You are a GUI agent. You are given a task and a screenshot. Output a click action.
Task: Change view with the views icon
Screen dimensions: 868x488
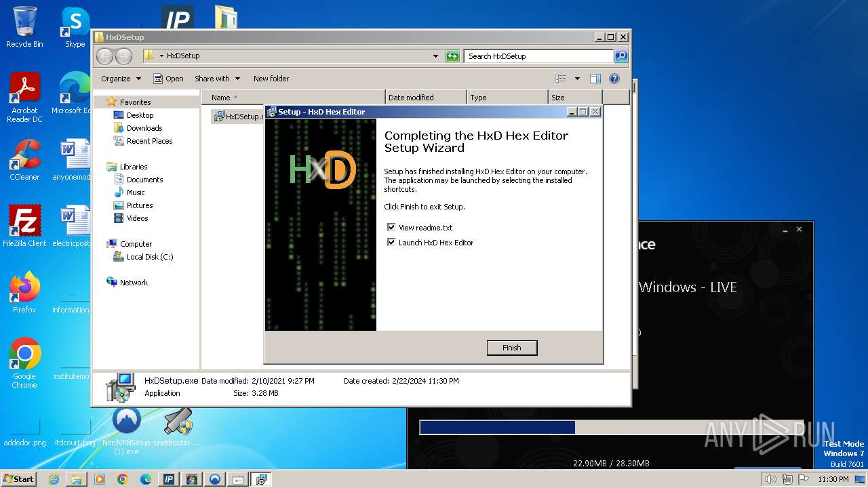click(561, 79)
